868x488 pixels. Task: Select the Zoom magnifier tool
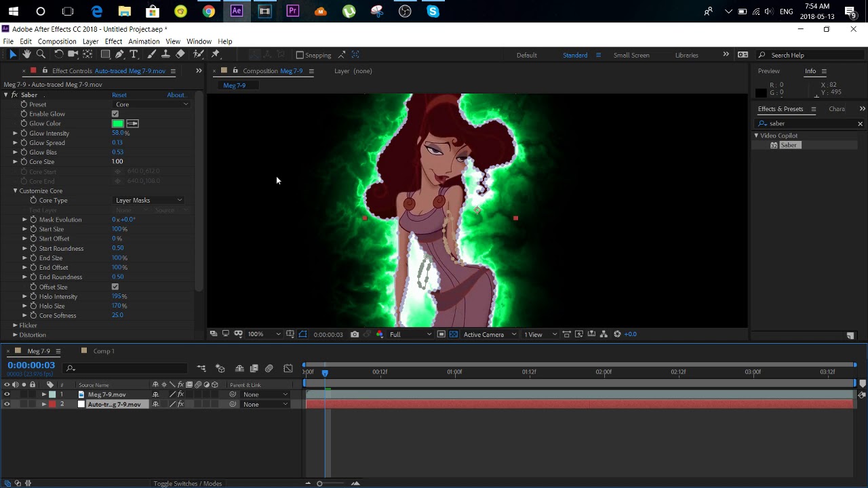[41, 54]
